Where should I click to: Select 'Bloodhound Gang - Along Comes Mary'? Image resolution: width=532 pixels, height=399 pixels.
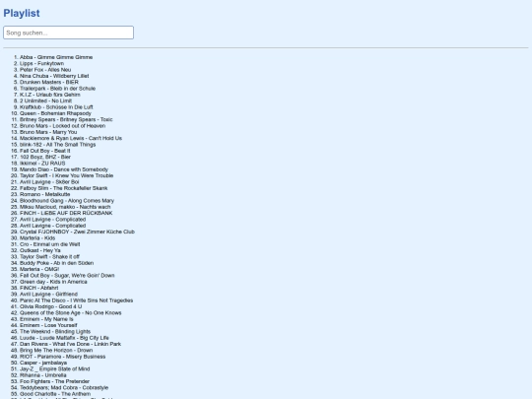pyautogui.click(x=67, y=201)
